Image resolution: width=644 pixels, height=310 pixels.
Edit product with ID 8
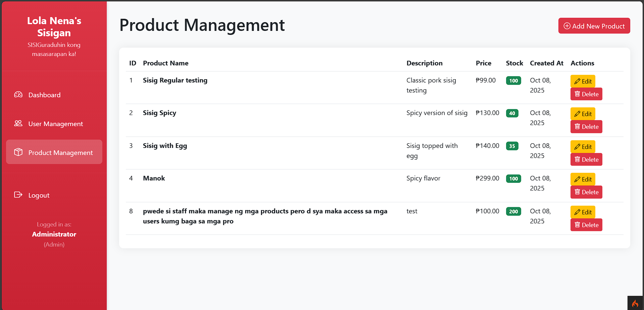click(583, 212)
